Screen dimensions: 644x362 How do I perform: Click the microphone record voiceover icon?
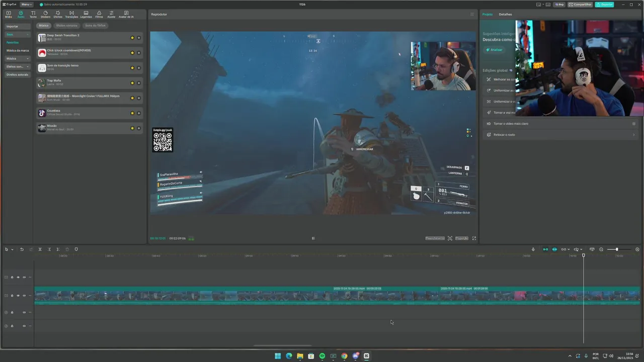pyautogui.click(x=533, y=249)
